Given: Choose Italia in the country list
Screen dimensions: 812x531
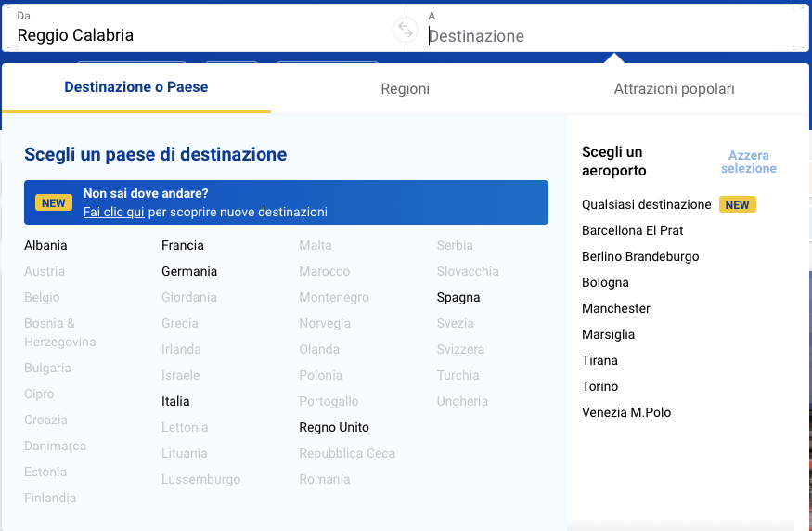Looking at the screenshot, I should (175, 402).
